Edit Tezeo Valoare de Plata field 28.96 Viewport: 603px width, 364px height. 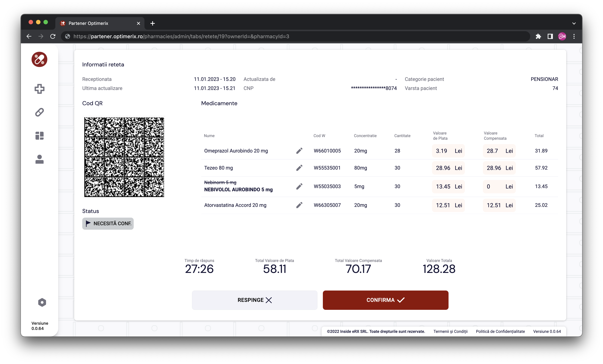click(x=448, y=168)
